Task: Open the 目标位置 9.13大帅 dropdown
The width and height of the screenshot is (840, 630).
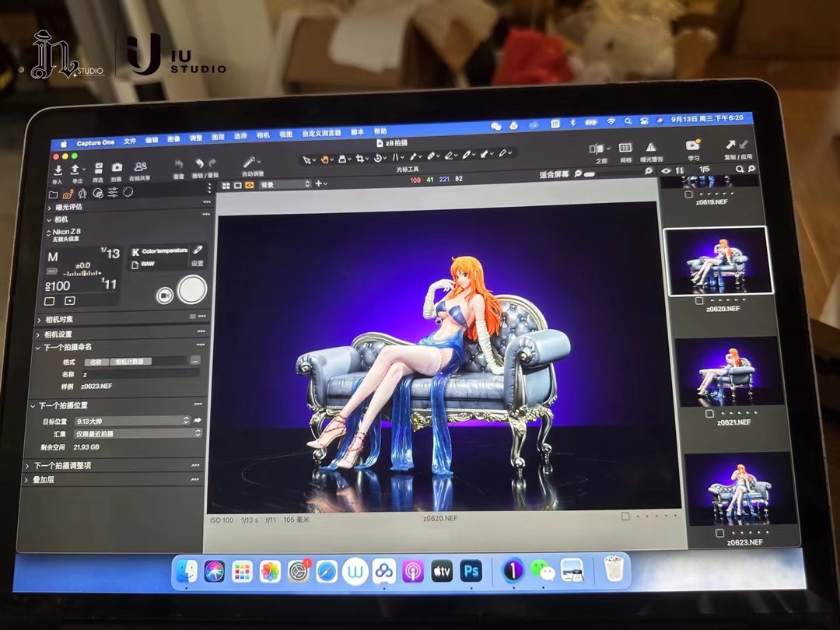Action: pos(131,421)
